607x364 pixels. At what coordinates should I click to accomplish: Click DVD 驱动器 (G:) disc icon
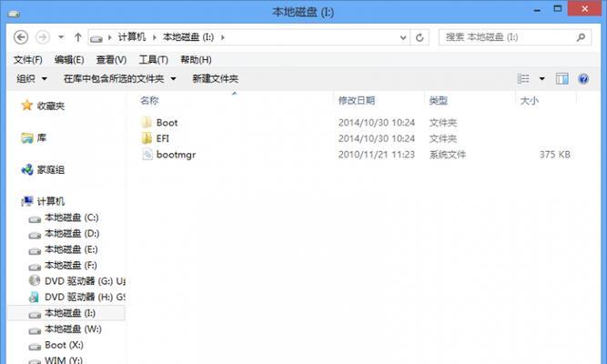tap(35, 280)
